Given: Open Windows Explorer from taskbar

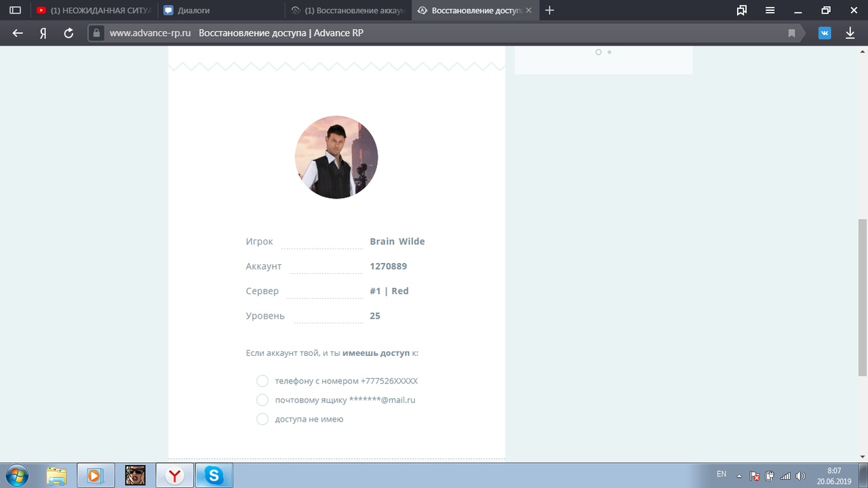Looking at the screenshot, I should click(56, 476).
